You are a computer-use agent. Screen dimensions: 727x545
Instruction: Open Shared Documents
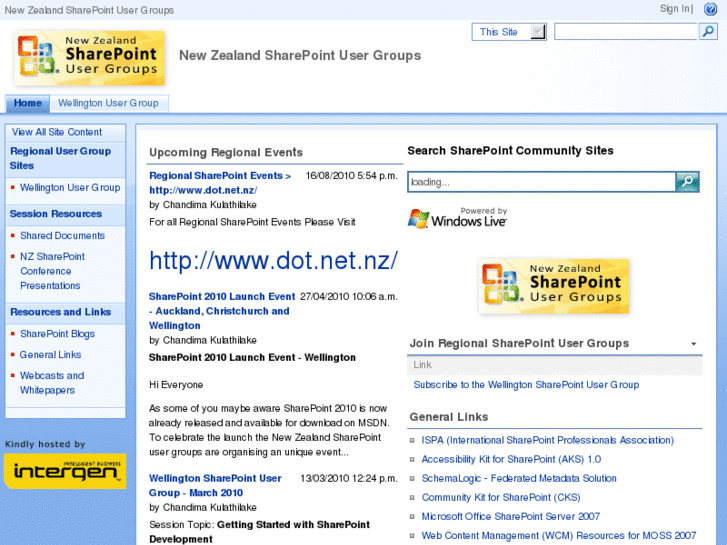63,236
